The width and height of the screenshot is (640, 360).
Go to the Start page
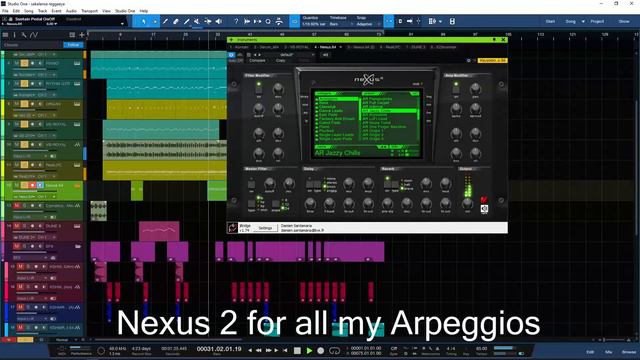click(x=550, y=21)
